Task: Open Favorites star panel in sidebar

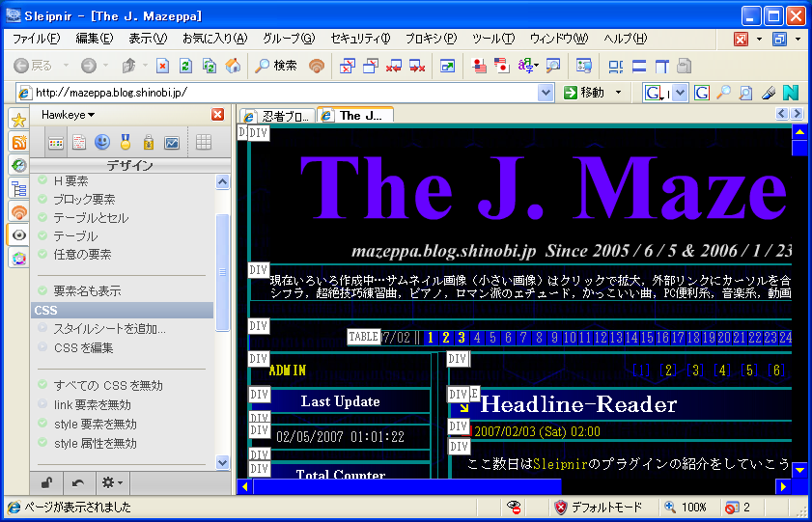Action: (x=18, y=120)
